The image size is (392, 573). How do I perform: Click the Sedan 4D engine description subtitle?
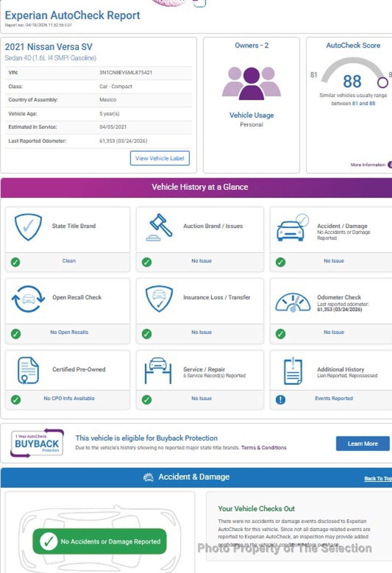pyautogui.click(x=51, y=58)
